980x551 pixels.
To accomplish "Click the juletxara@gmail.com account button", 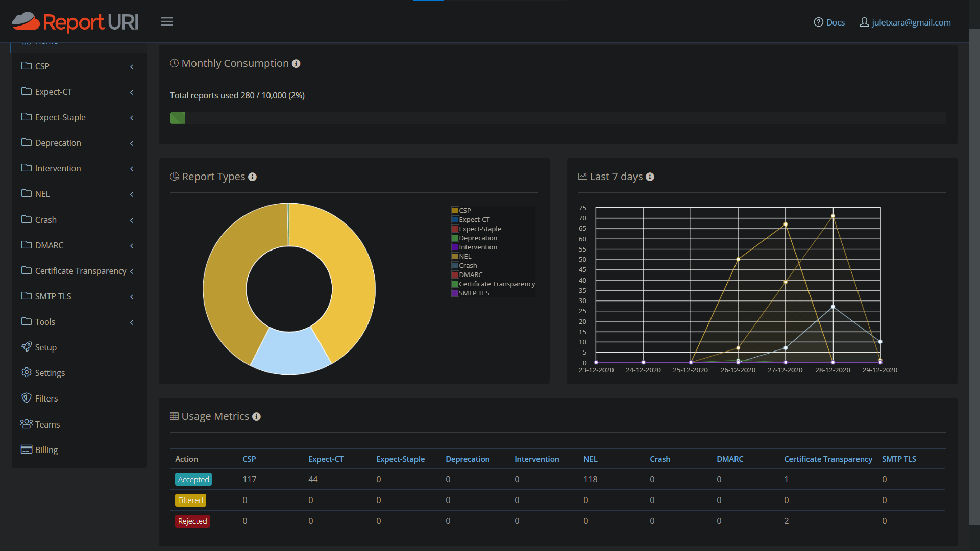I will pos(904,22).
